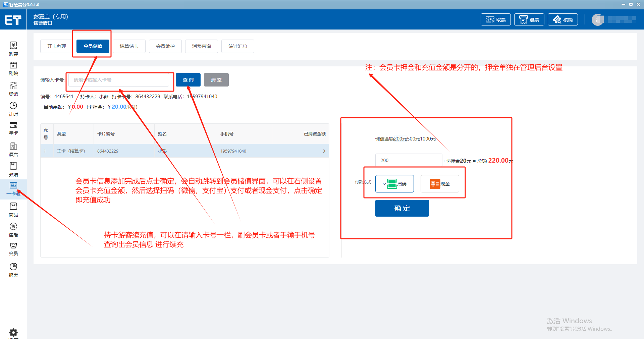
Task: Select 扫码 scan code payment method
Action: click(x=394, y=184)
